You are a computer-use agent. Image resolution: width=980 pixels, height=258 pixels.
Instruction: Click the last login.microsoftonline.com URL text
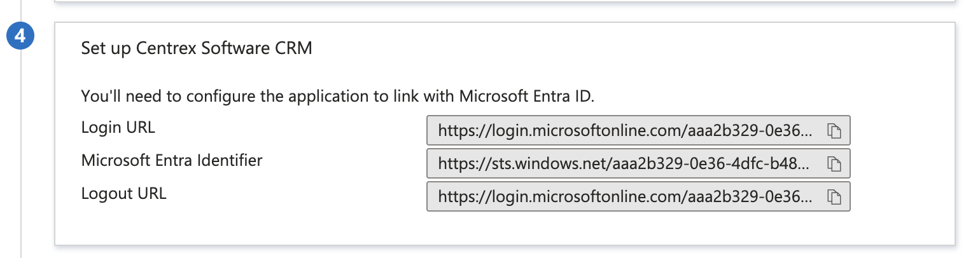(x=626, y=198)
